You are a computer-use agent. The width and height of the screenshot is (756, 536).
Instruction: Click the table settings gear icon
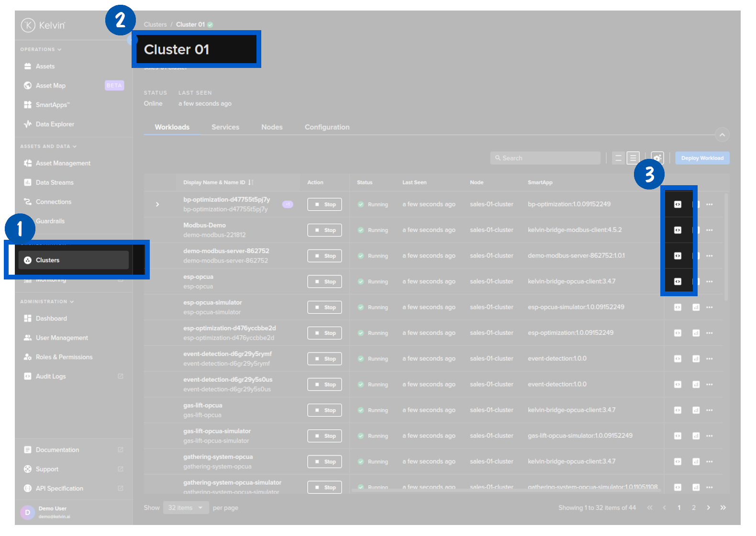(657, 158)
